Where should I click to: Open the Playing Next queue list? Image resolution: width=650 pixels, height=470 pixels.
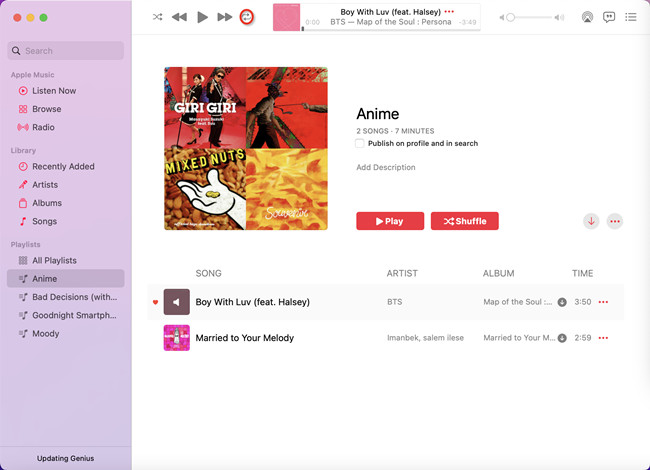(x=631, y=17)
